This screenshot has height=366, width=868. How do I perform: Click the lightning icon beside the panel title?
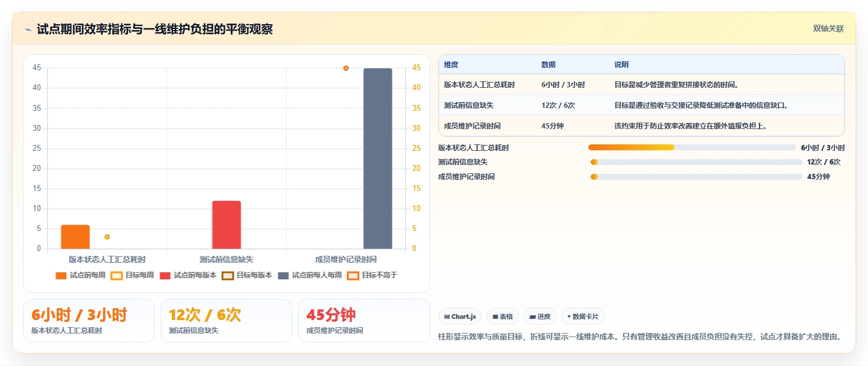(28, 29)
